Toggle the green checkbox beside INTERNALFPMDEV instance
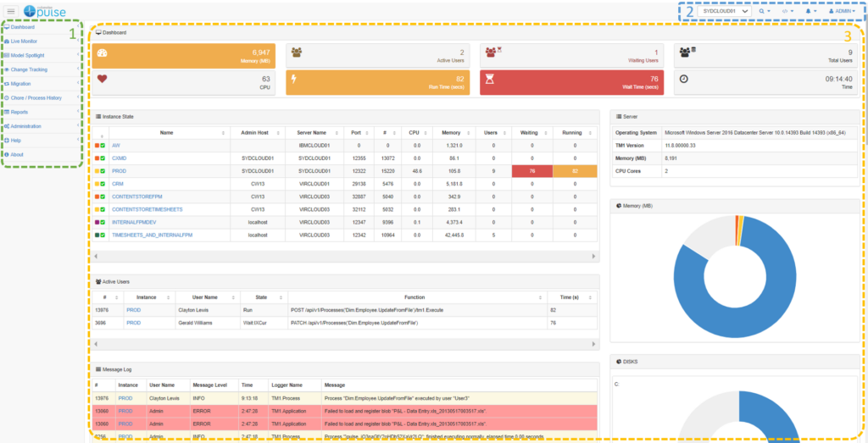Viewport: 868px width, 443px height. pos(103,222)
